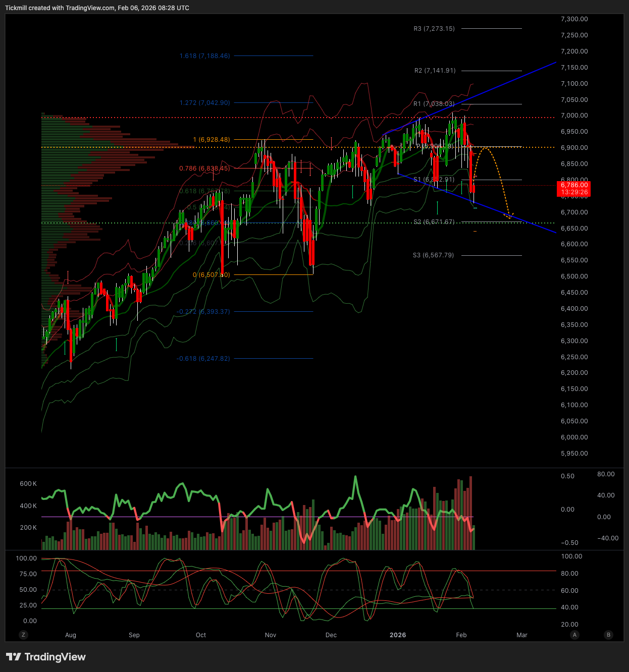Click the 600 K volume axis label
This screenshot has width=629, height=672.
pyautogui.click(x=28, y=484)
